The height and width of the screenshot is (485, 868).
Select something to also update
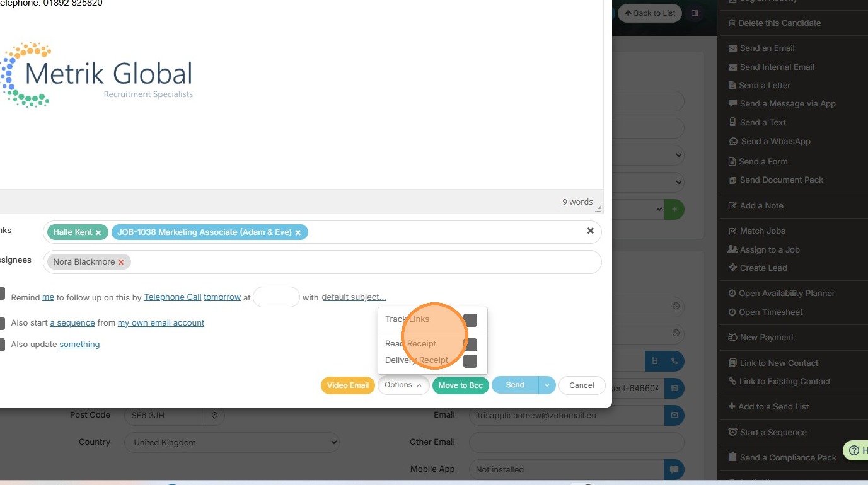[x=79, y=345]
